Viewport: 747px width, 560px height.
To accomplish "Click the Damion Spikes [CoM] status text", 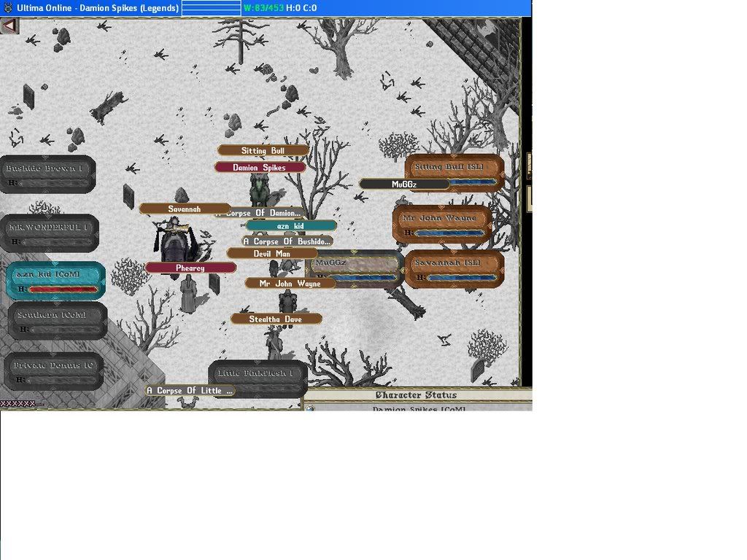I will tap(418, 408).
